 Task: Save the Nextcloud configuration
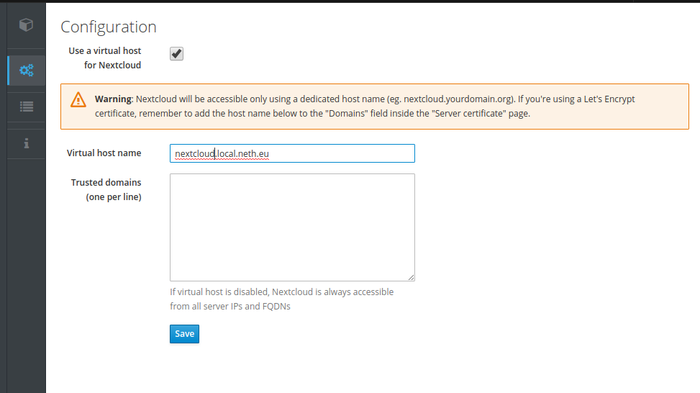pos(184,334)
